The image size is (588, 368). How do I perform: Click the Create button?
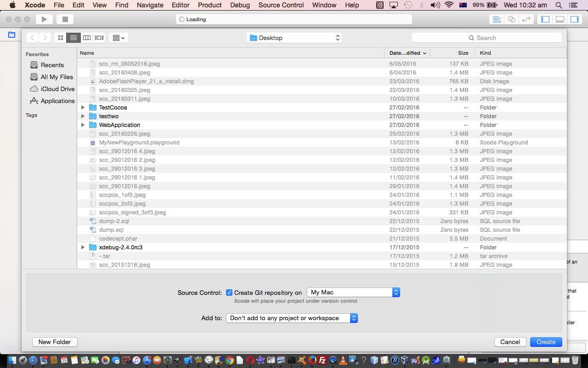click(x=546, y=342)
